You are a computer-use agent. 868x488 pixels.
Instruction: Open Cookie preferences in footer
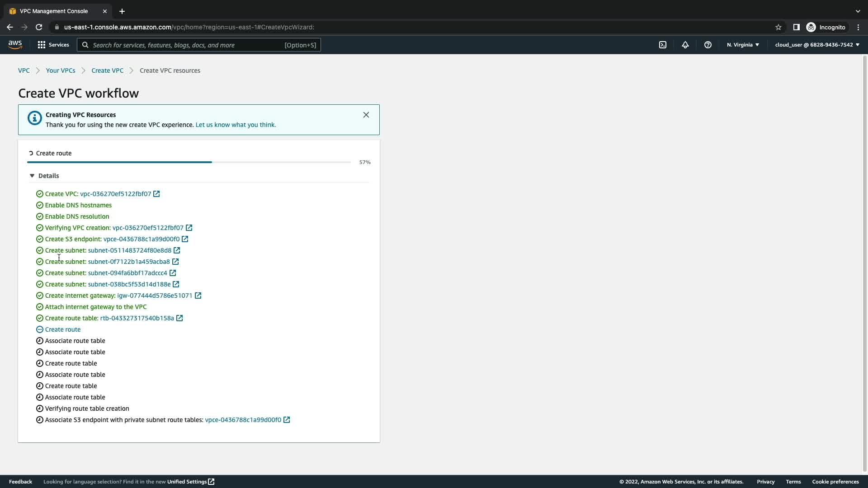point(835,482)
